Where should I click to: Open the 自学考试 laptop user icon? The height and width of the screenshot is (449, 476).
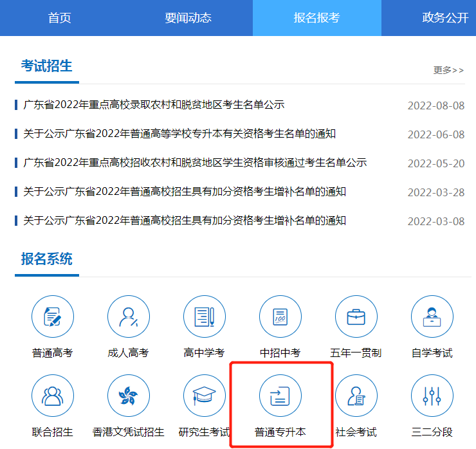click(432, 316)
